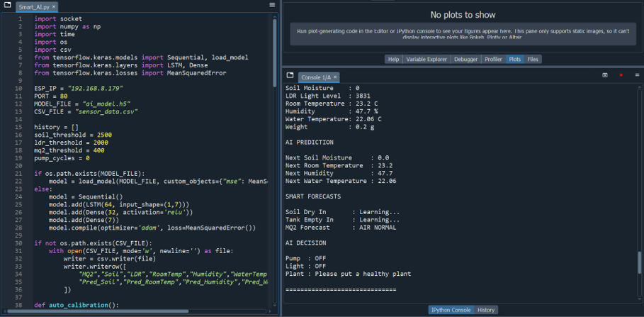
Task: Click the mq2_threshold value 400
Action: pyautogui.click(x=99, y=150)
